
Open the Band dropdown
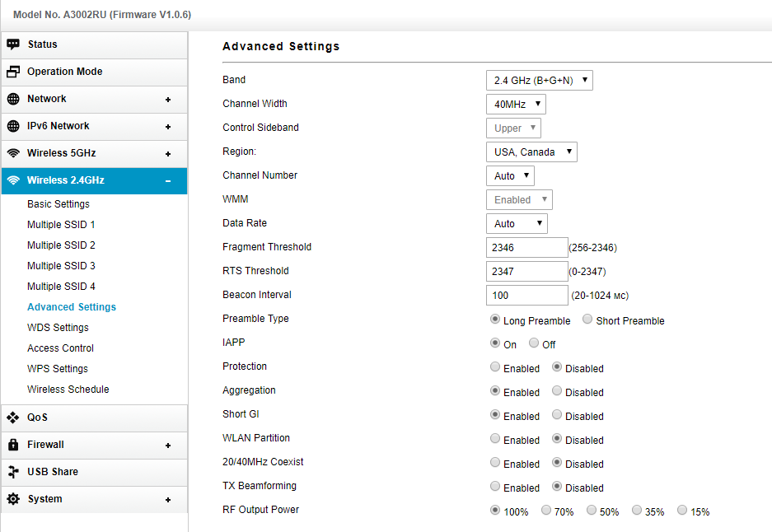[539, 80]
